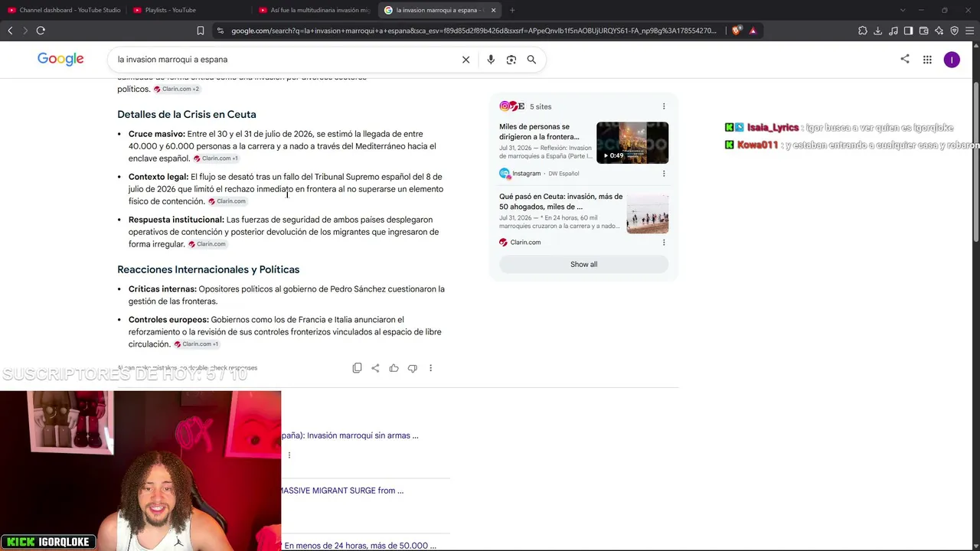980x551 pixels.
Task: Open Leo AI assistant
Action: click(939, 31)
